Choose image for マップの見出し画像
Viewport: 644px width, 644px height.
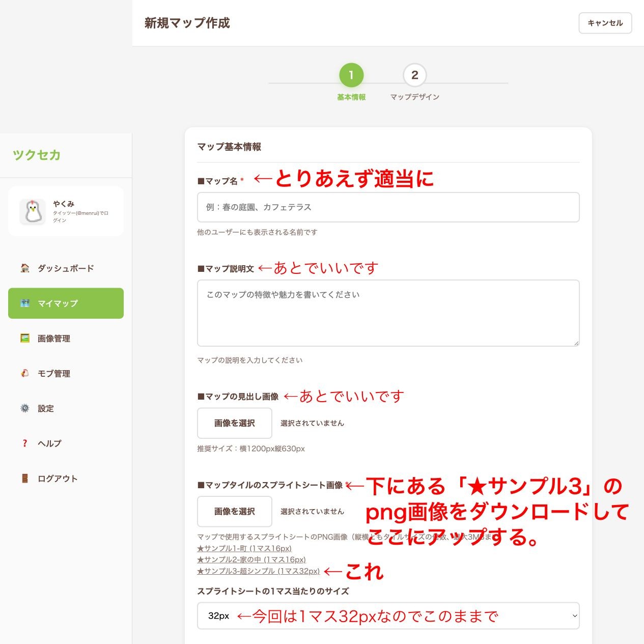[x=235, y=423]
